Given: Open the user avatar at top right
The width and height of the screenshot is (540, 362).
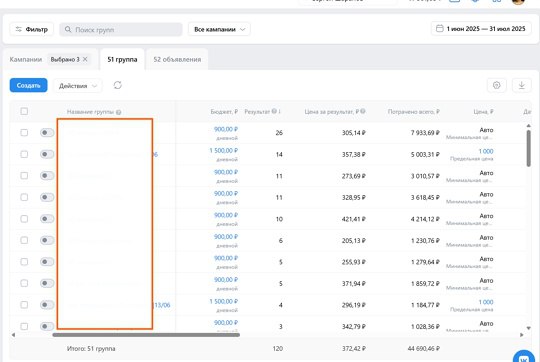Looking at the screenshot, I should coord(518,2).
